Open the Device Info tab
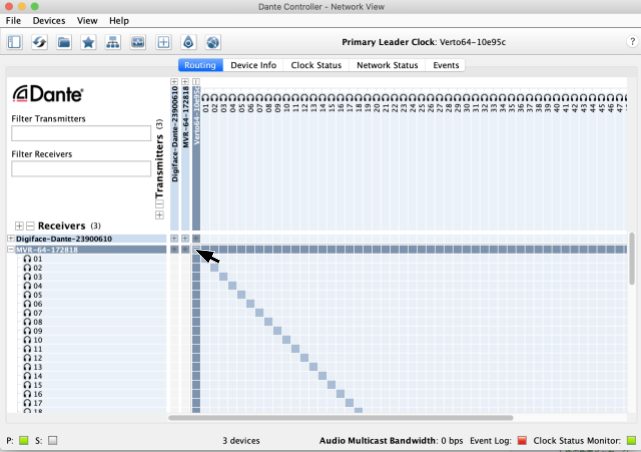This screenshot has width=641, height=452. 253,65
